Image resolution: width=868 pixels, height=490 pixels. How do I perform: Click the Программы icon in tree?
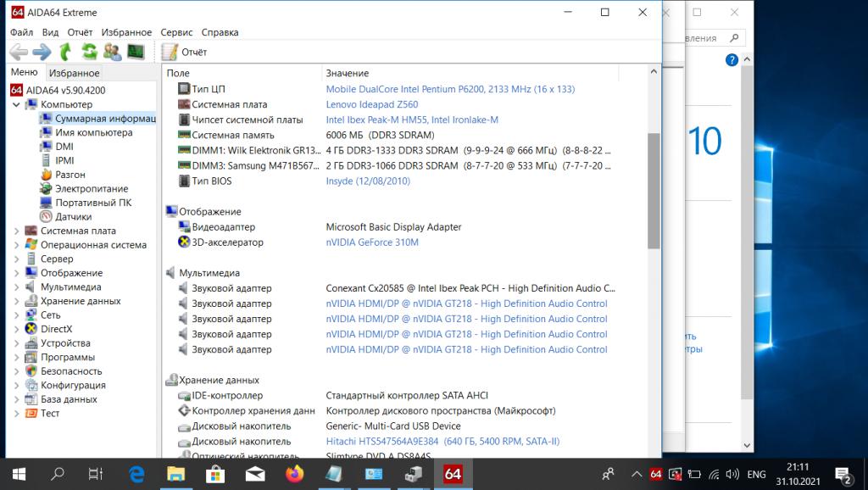point(31,357)
